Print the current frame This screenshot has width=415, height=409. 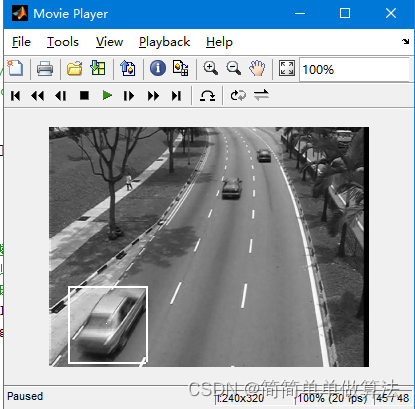click(45, 69)
